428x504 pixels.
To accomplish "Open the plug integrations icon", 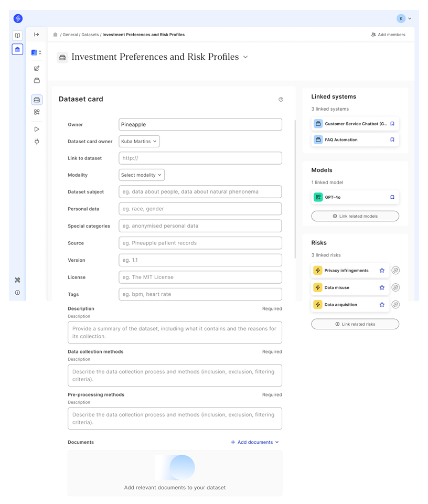I will click(x=37, y=142).
